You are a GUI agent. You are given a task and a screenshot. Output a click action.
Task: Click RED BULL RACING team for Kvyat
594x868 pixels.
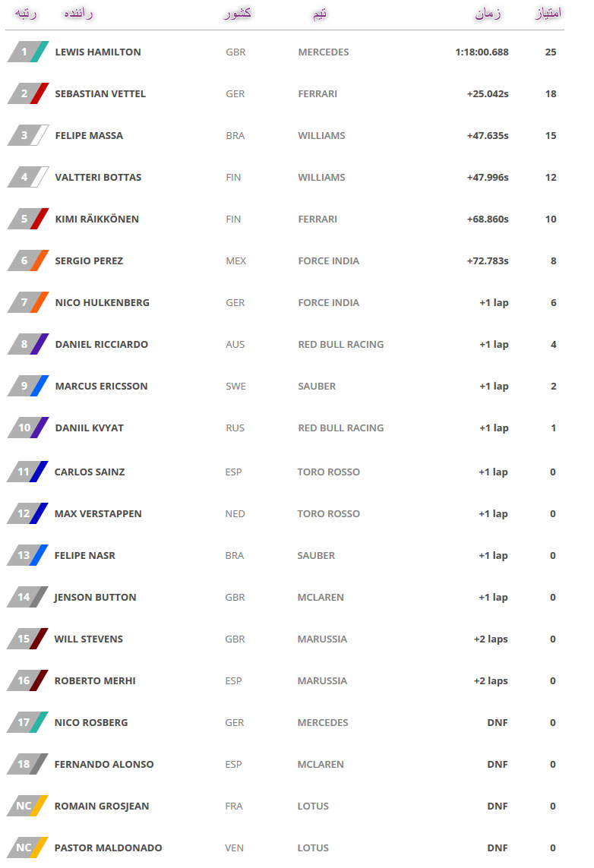pyautogui.click(x=341, y=428)
